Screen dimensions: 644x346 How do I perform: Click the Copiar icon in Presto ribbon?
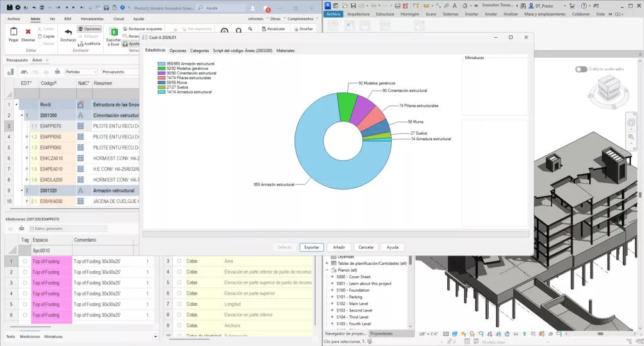coord(40,36)
